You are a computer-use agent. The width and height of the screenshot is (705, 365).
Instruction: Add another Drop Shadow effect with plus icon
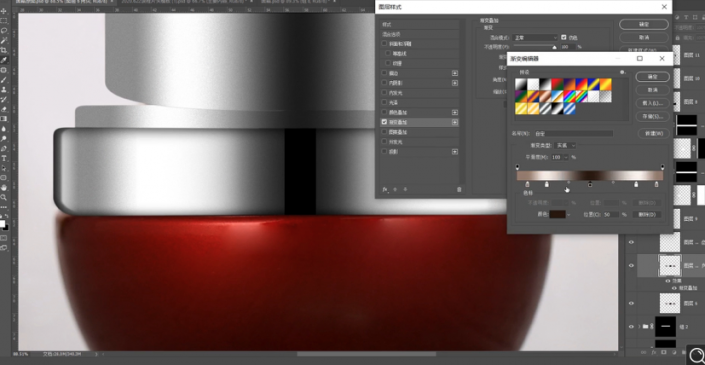[455, 152]
